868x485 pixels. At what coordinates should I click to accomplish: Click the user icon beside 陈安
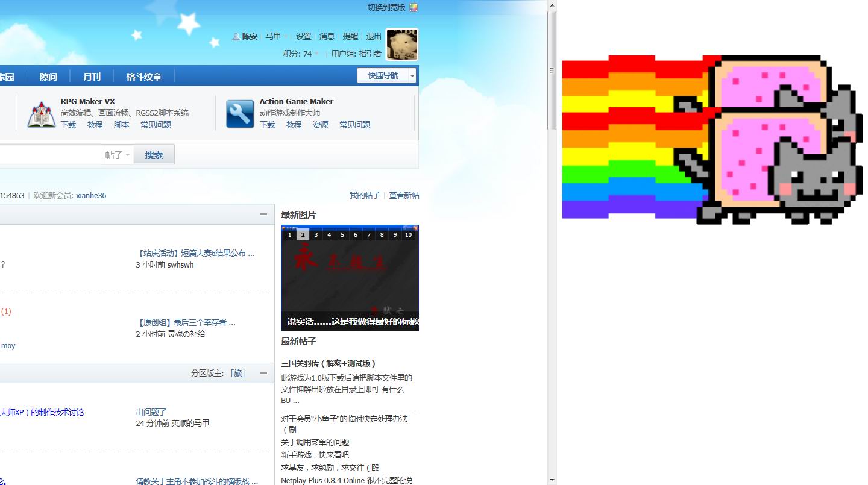236,36
